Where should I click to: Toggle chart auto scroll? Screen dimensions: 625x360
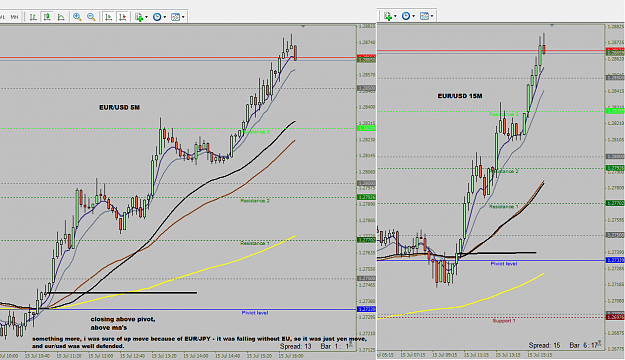tap(108, 17)
